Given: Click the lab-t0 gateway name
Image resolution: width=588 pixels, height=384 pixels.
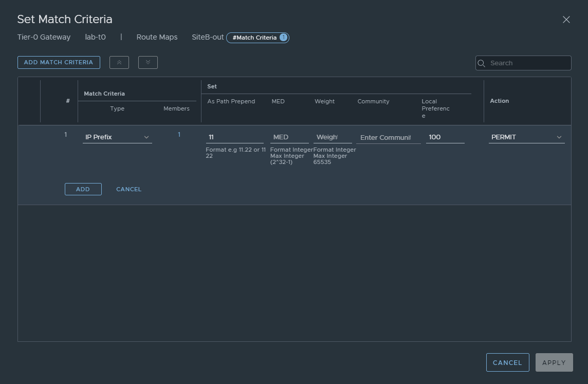Looking at the screenshot, I should tap(95, 37).
